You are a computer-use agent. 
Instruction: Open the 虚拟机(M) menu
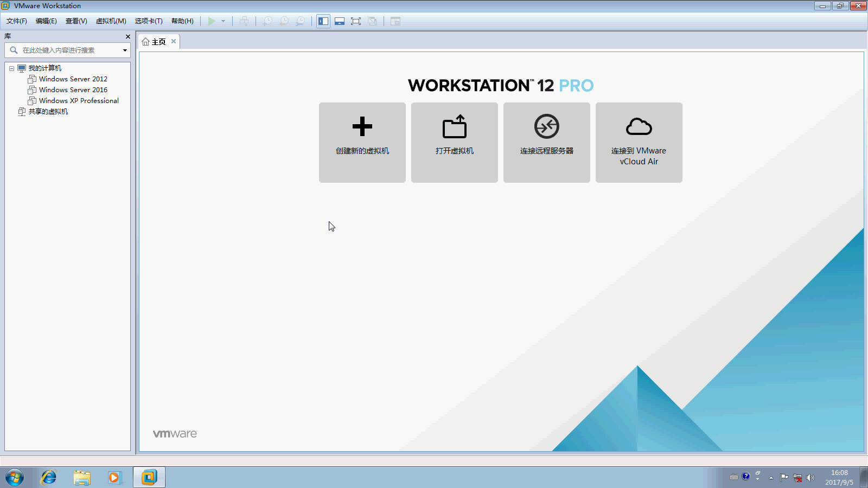pos(111,21)
